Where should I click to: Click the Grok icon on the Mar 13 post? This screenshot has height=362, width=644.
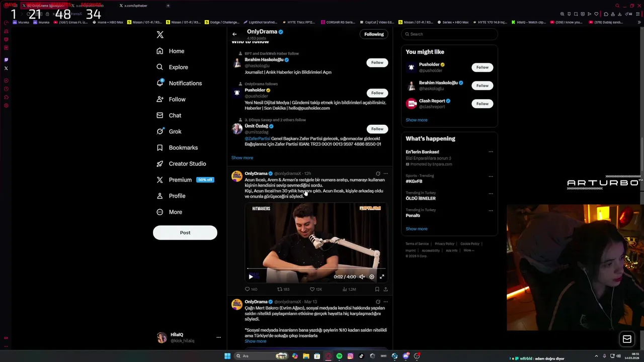(378, 302)
